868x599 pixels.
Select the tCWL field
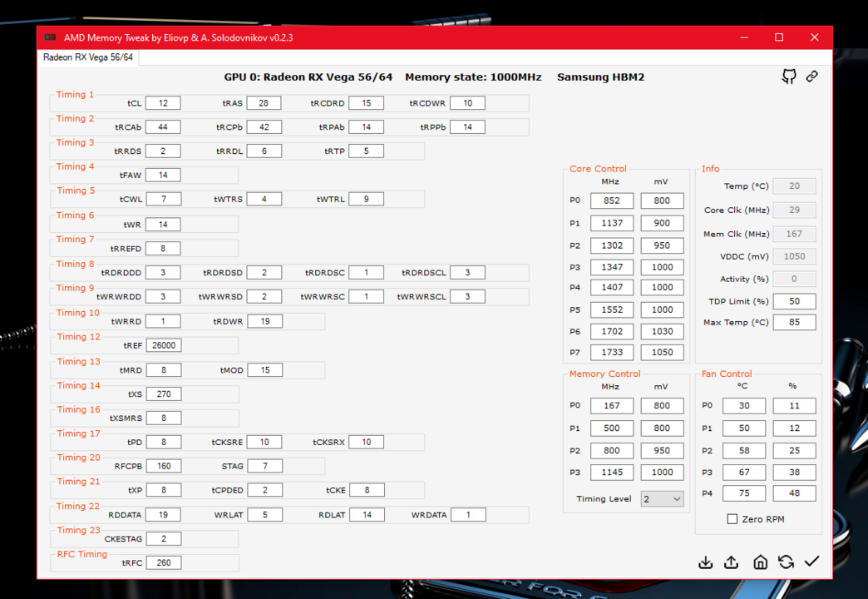163,199
